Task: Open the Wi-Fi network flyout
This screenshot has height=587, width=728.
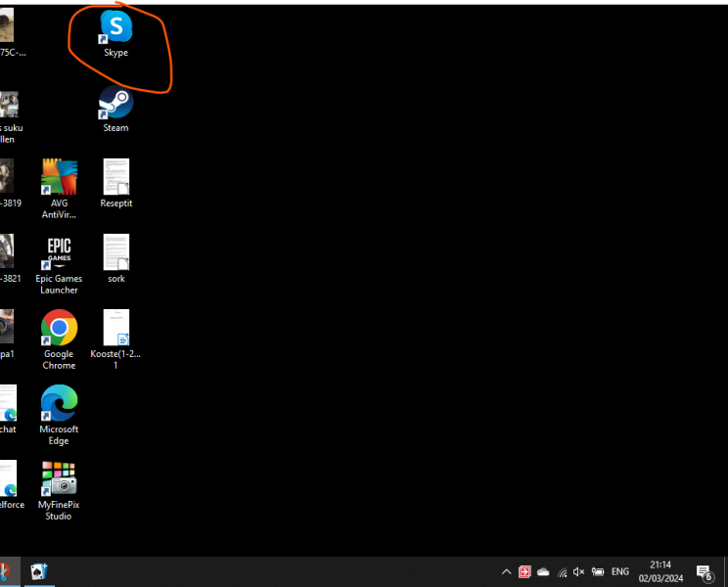Action: click(x=562, y=571)
